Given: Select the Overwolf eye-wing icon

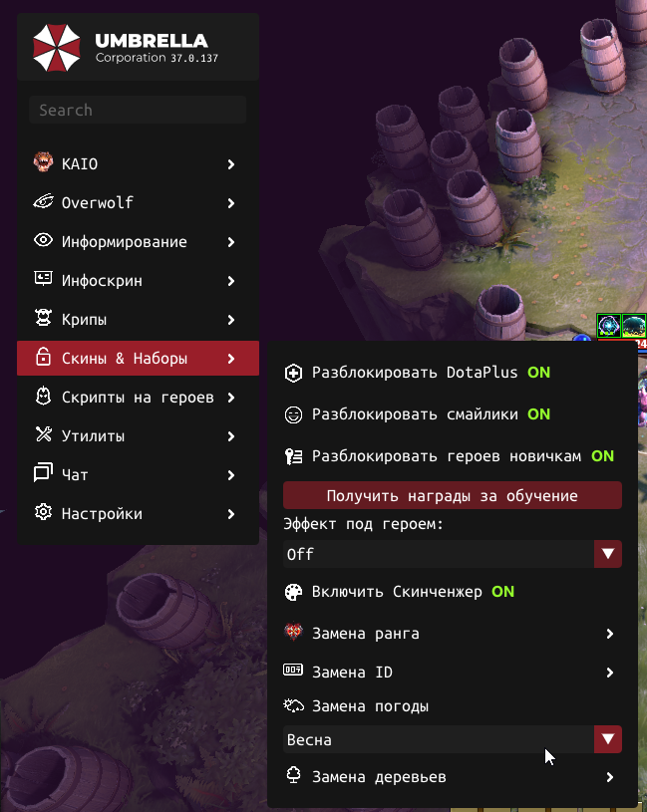Looking at the screenshot, I should pos(44,201).
